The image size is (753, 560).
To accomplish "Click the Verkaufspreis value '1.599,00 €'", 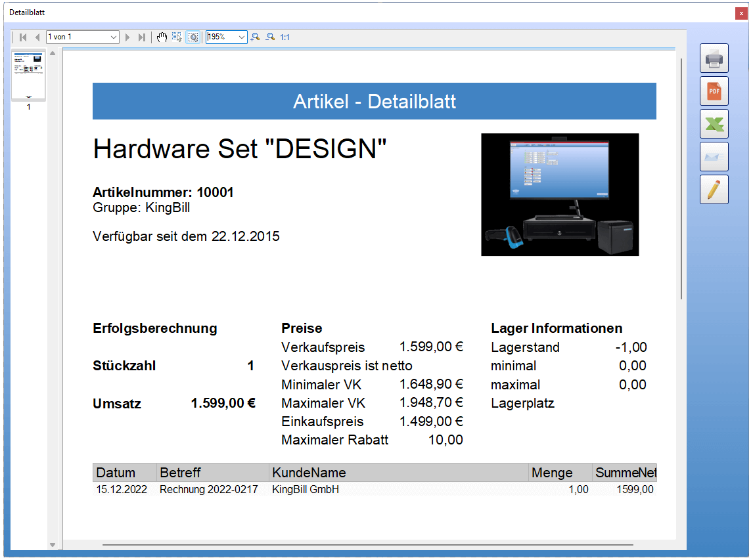I will tap(431, 347).
